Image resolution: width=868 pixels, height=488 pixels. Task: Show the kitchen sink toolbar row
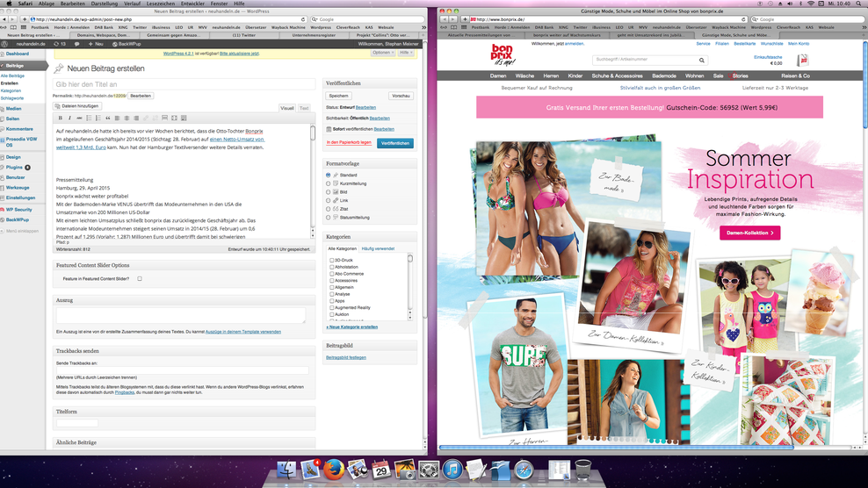point(184,118)
